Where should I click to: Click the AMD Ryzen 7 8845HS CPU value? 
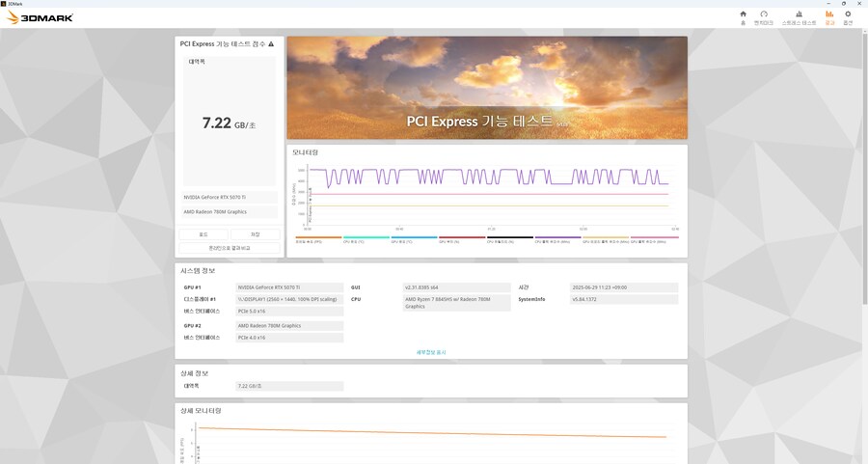pyautogui.click(x=457, y=303)
